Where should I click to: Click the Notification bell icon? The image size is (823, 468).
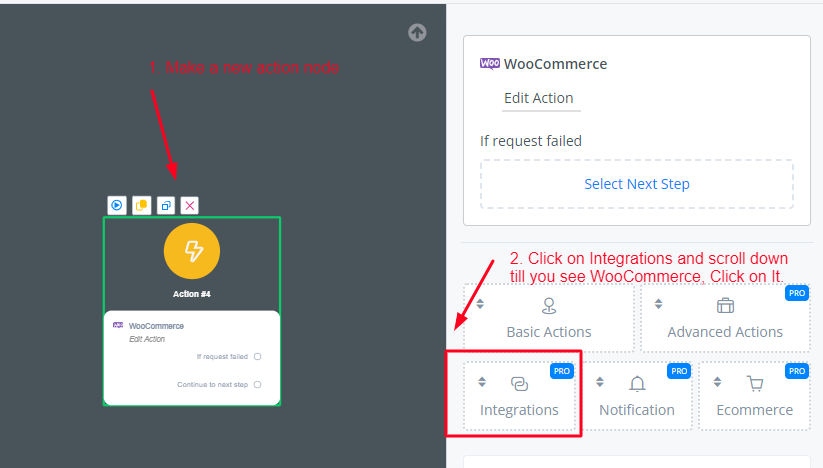[x=637, y=384]
